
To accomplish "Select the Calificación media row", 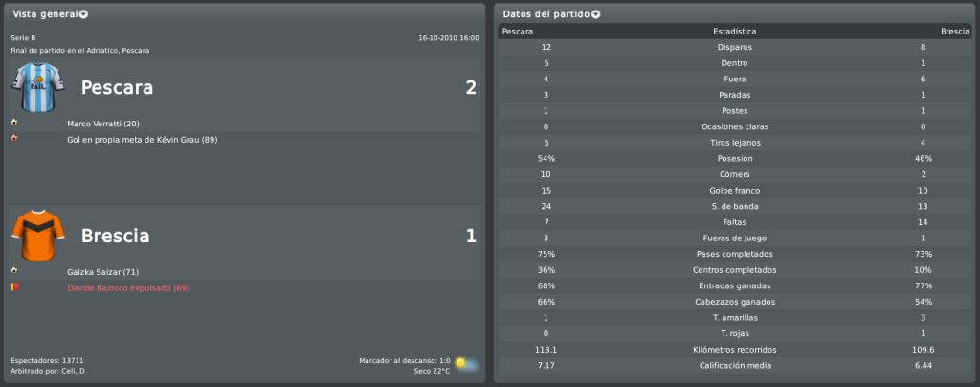I will coord(735,365).
